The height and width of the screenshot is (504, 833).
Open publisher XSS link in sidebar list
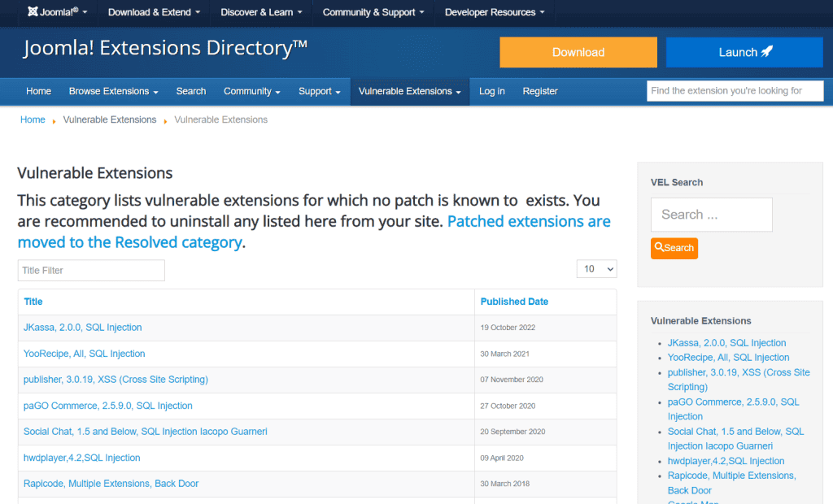click(x=739, y=380)
